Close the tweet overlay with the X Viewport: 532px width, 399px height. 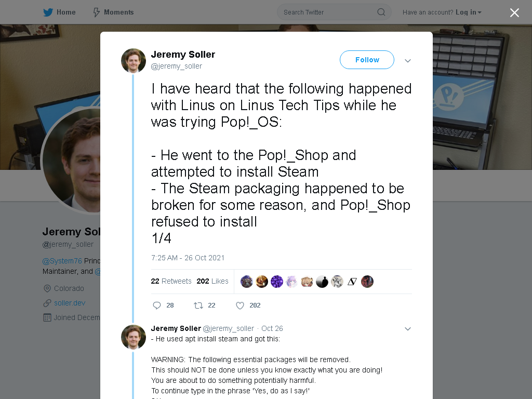tap(514, 12)
